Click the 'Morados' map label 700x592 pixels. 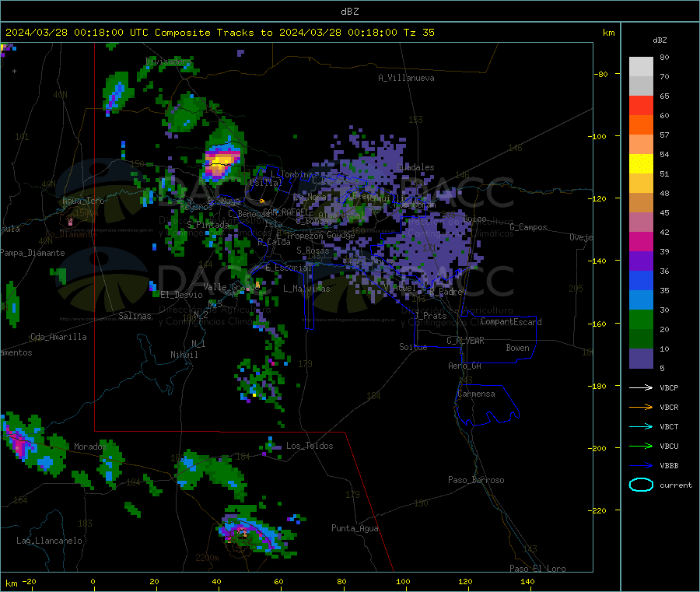(x=90, y=447)
